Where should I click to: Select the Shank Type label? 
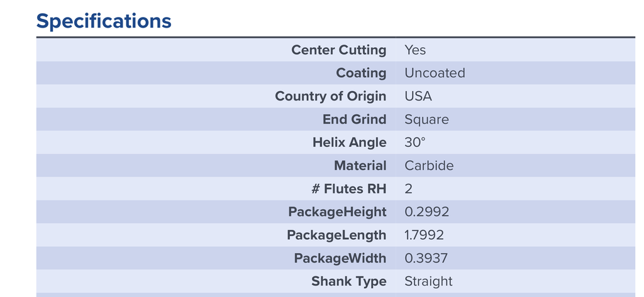[348, 281]
